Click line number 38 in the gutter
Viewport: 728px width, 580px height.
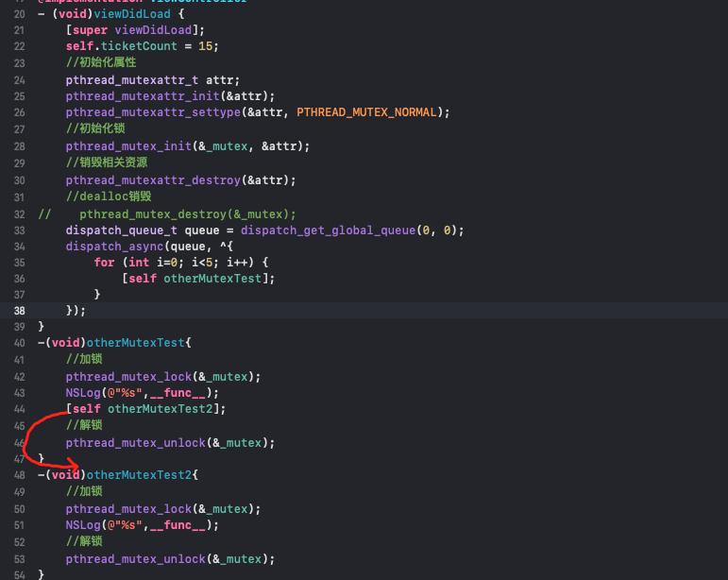19,310
